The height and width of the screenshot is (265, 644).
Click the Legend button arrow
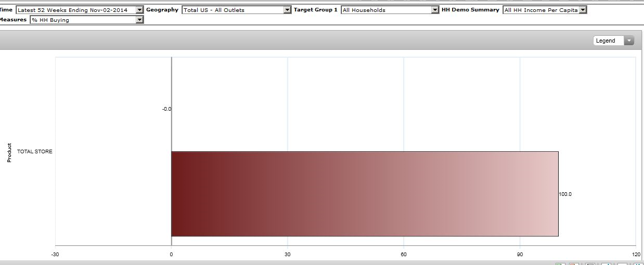pyautogui.click(x=629, y=41)
